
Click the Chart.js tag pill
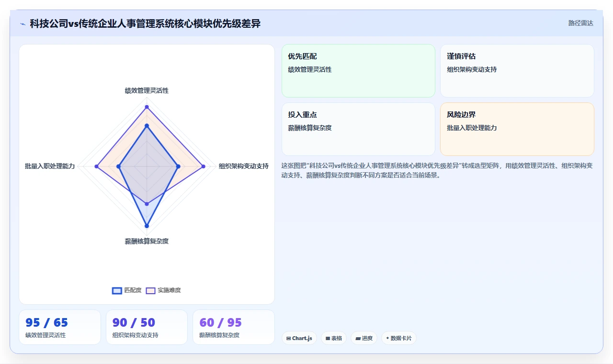[x=299, y=338]
